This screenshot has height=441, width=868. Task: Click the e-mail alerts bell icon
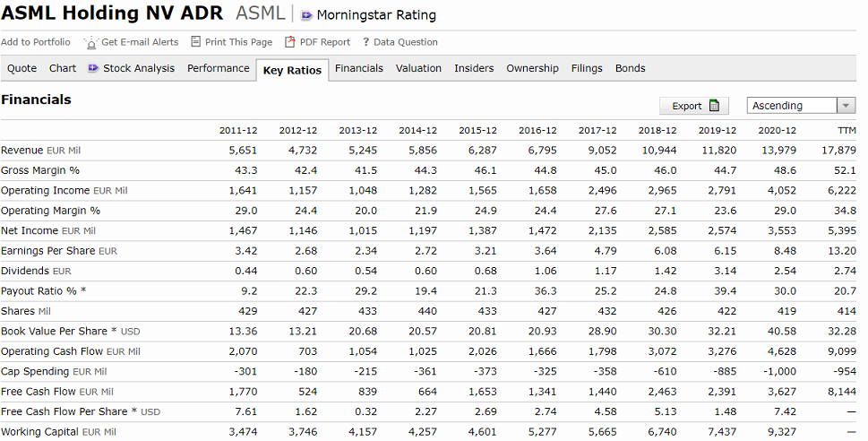tap(90, 42)
